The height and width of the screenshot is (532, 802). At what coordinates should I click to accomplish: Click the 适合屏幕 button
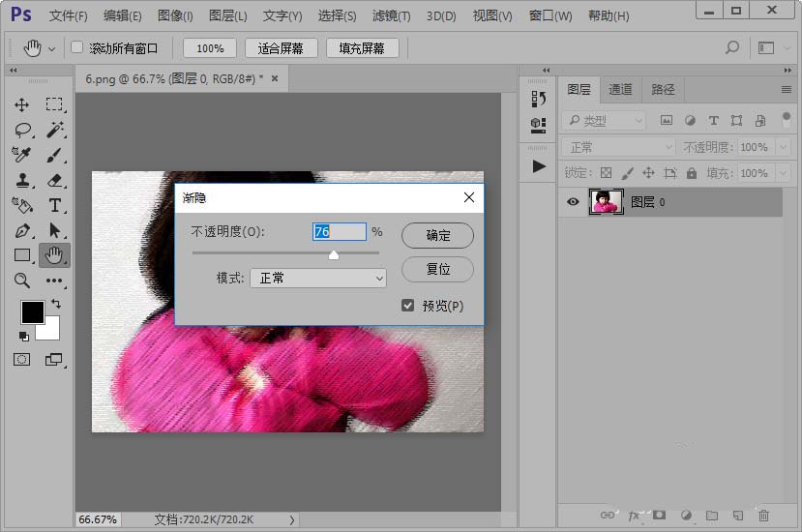pos(281,48)
